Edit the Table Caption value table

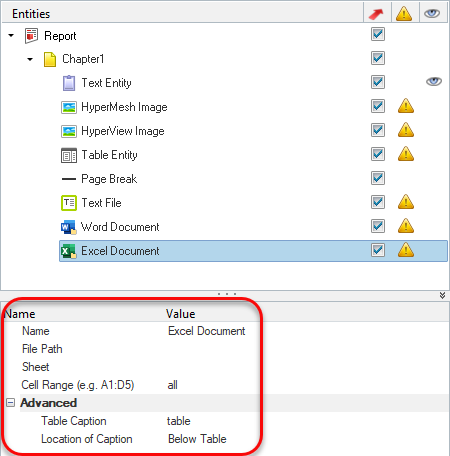(179, 421)
